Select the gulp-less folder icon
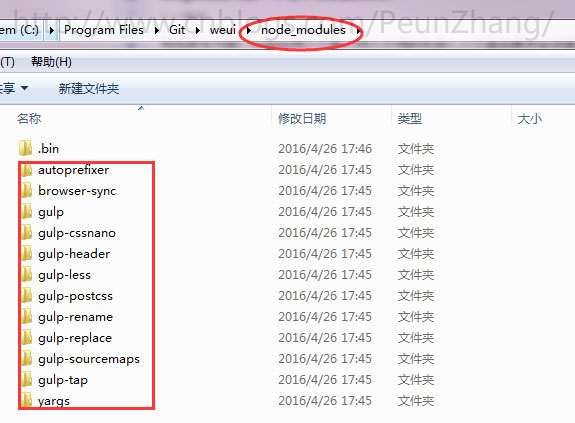Screen dimensions: 575x423 26,275
